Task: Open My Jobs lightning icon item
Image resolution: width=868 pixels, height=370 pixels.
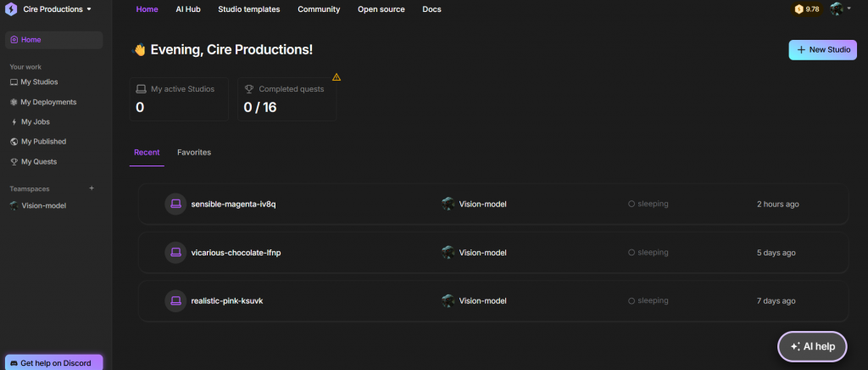Action: 36,122
